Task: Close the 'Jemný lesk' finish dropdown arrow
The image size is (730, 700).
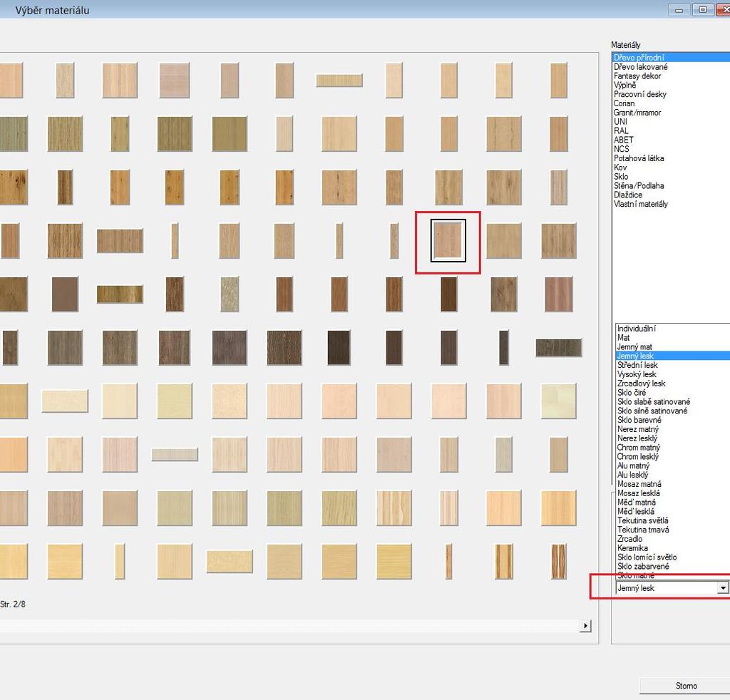Action: (723, 588)
